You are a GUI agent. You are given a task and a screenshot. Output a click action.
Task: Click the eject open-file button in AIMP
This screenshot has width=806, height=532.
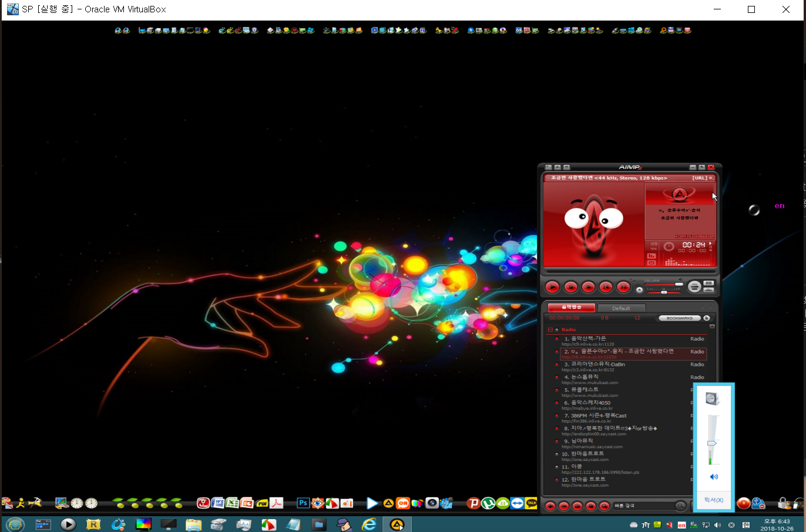pyautogui.click(x=639, y=289)
